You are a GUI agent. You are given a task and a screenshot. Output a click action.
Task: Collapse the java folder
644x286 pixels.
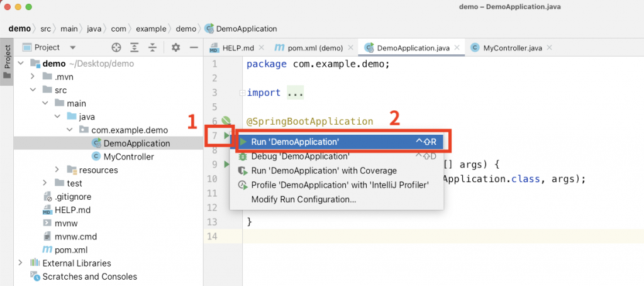pyautogui.click(x=57, y=117)
